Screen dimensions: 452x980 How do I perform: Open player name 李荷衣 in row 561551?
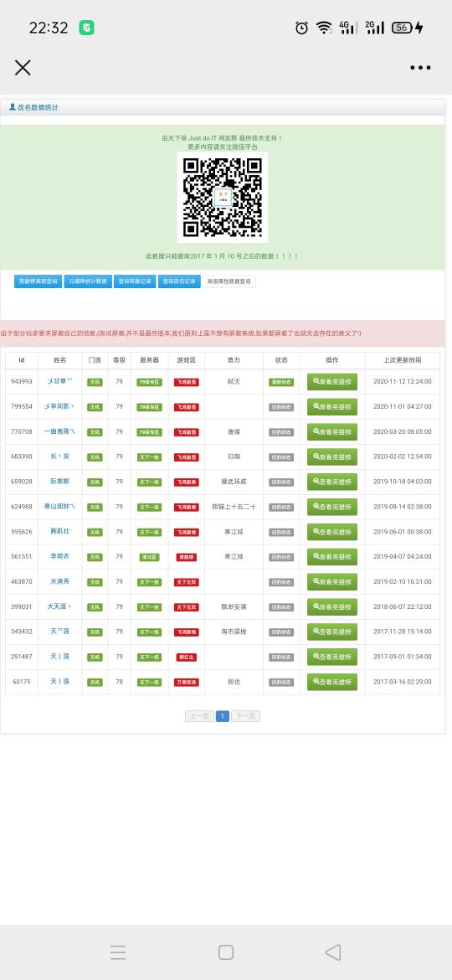(60, 556)
